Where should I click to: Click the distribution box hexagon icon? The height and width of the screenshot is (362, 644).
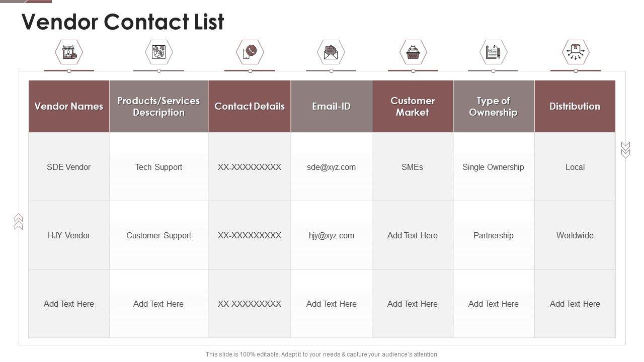[x=575, y=52]
